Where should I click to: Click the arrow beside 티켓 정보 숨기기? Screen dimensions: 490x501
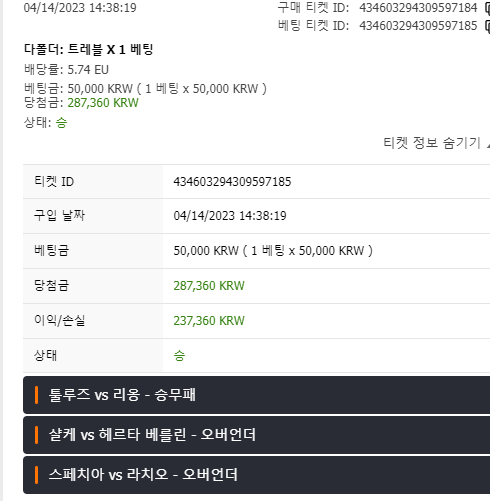click(488, 144)
